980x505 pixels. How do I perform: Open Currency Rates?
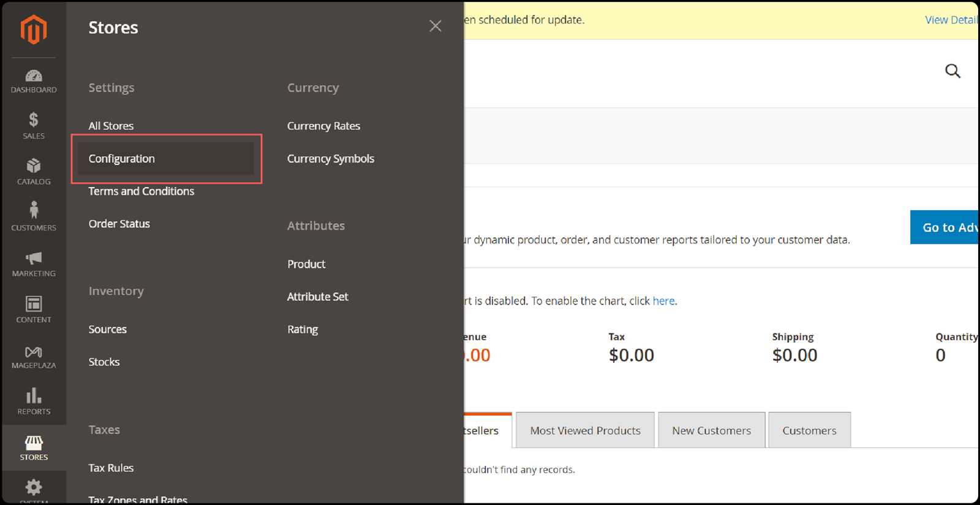click(323, 126)
